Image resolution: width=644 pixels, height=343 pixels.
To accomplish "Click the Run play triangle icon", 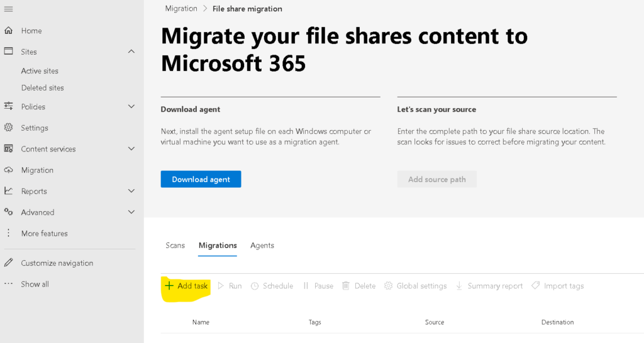I will click(221, 286).
